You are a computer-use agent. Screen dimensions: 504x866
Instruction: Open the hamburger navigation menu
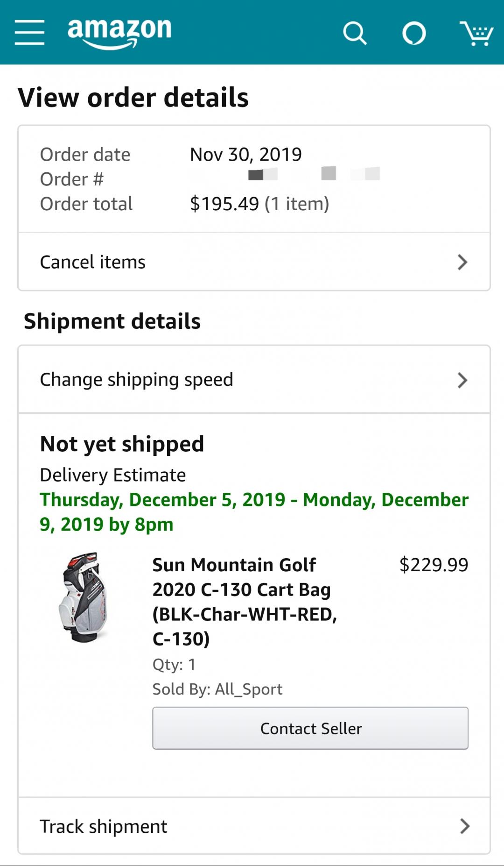pyautogui.click(x=29, y=32)
